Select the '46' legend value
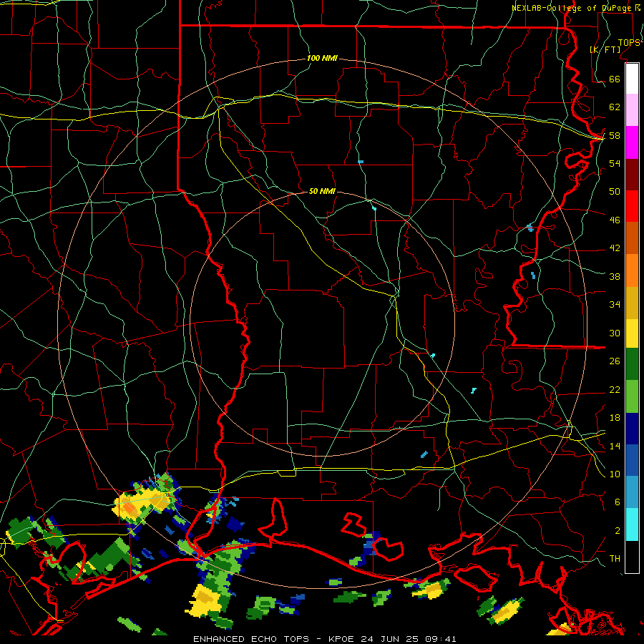This screenshot has width=644, height=644. click(615, 220)
